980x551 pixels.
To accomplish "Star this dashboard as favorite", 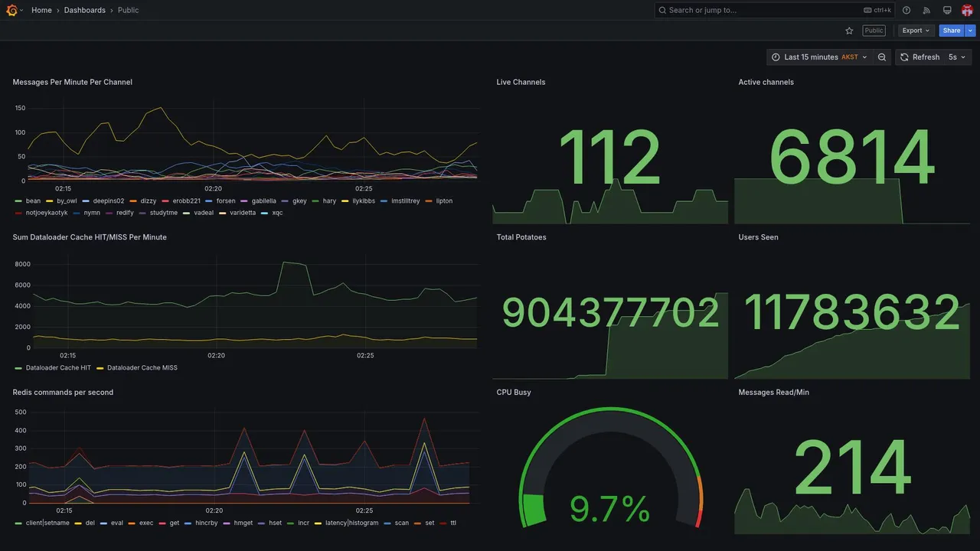I will [x=849, y=31].
